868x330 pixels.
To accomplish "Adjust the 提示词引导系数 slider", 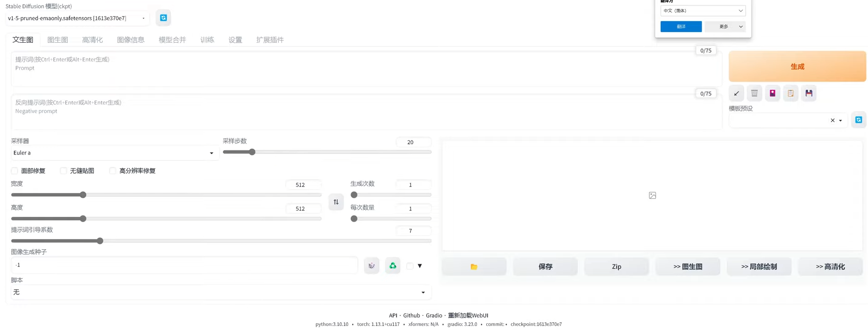I will 221,241.
